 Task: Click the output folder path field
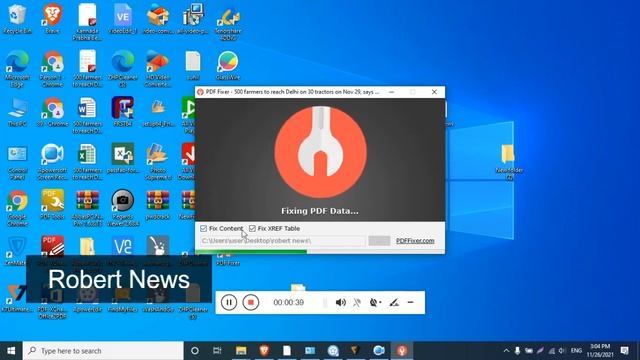click(282, 241)
